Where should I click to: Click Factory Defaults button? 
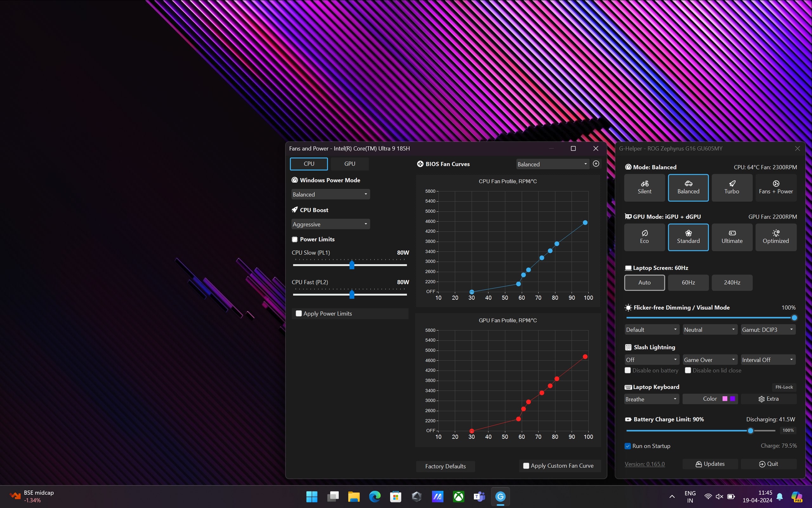pos(445,466)
